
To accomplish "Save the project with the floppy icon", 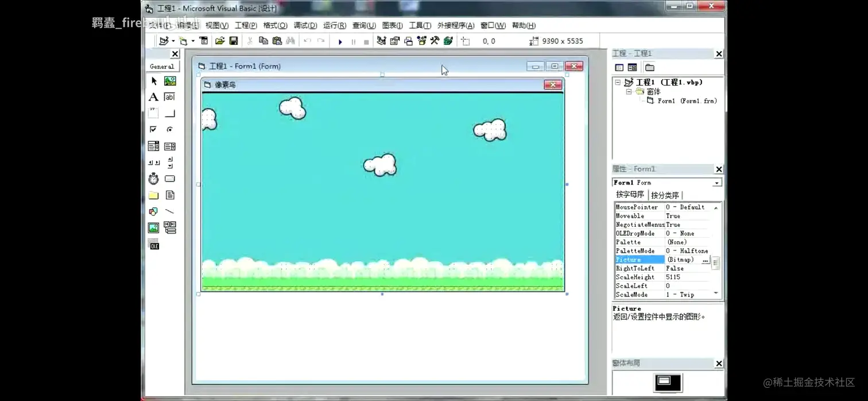I will (234, 41).
